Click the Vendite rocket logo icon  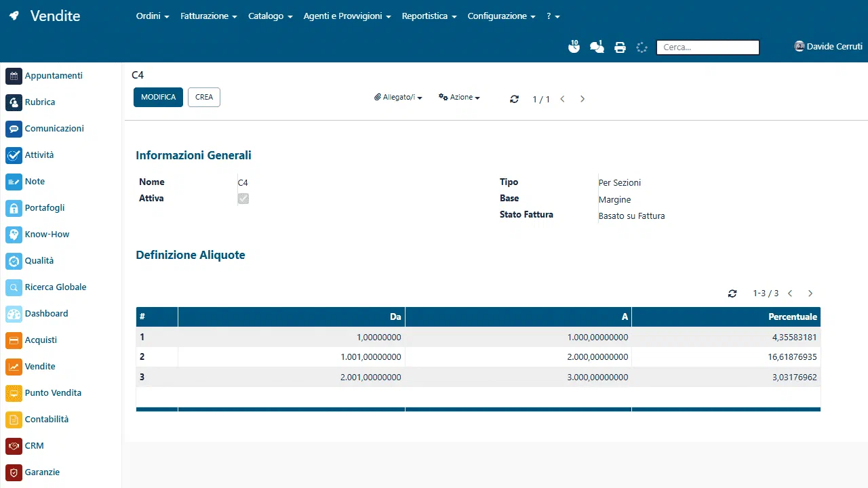(x=14, y=16)
